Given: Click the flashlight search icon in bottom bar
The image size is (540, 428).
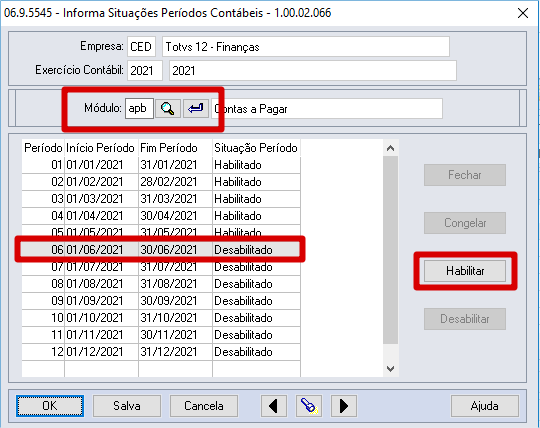Looking at the screenshot, I should click(x=309, y=406).
